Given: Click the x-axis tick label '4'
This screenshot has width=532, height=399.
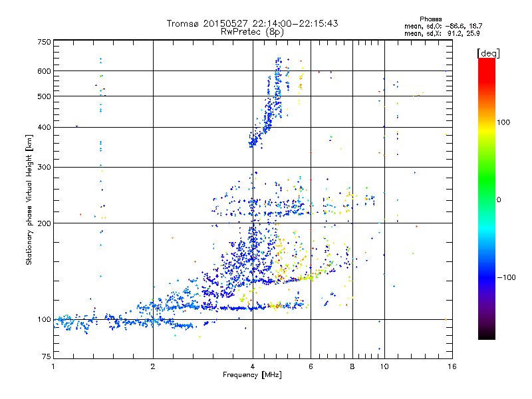Looking at the screenshot, I should coord(253,366).
